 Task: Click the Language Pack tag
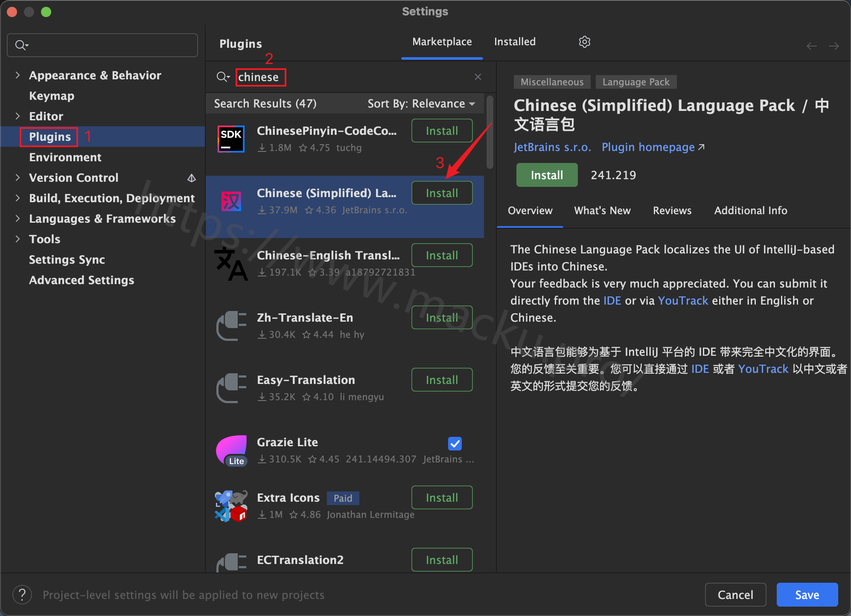tap(636, 82)
